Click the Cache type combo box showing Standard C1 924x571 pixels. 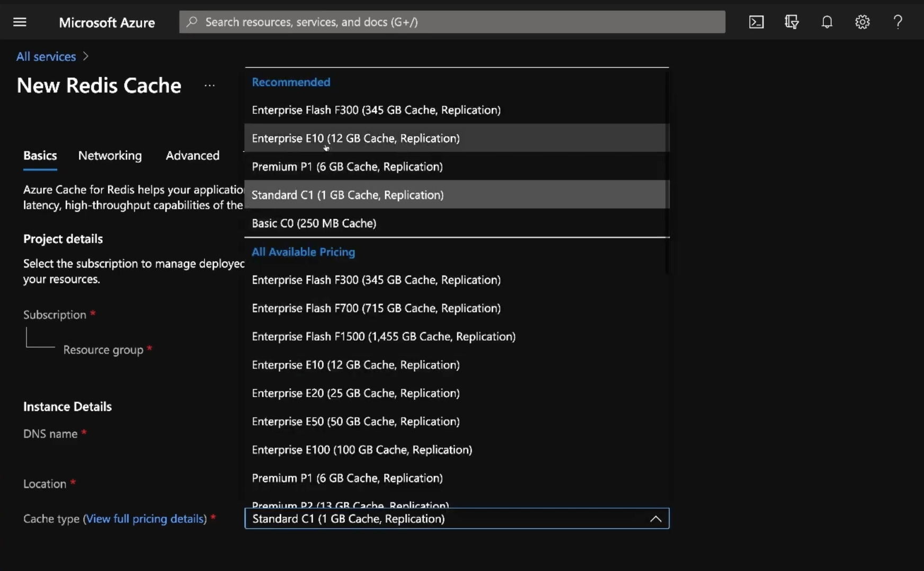tap(457, 519)
